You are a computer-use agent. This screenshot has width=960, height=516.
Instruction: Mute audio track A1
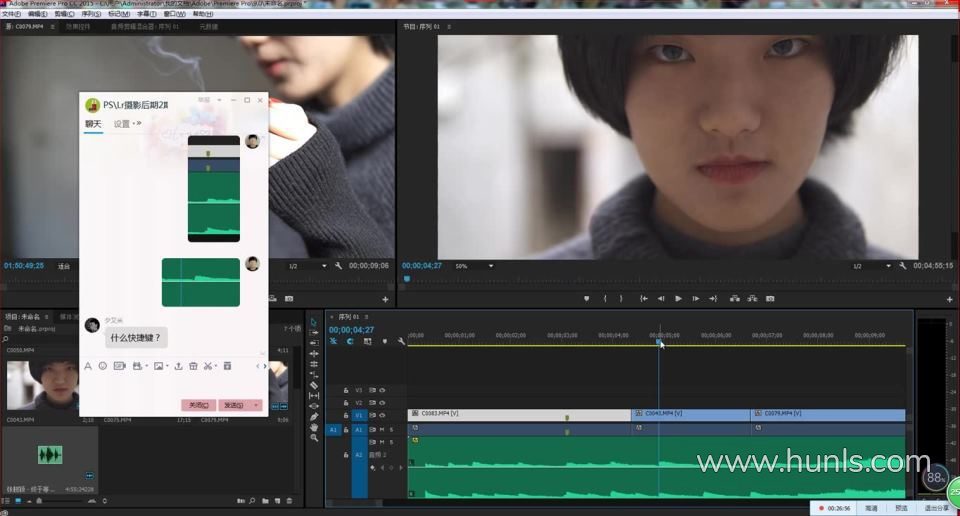382,430
